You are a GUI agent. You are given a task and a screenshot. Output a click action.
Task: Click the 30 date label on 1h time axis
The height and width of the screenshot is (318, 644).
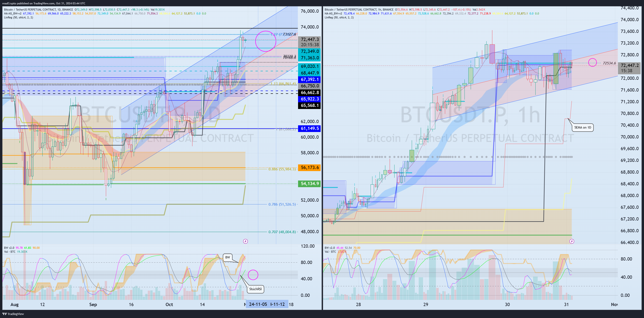(507, 304)
